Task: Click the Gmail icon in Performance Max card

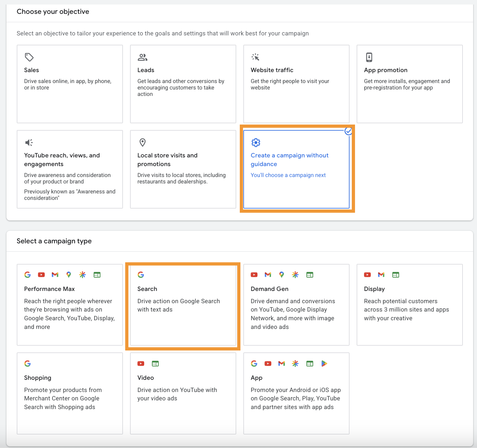Action: pos(55,275)
